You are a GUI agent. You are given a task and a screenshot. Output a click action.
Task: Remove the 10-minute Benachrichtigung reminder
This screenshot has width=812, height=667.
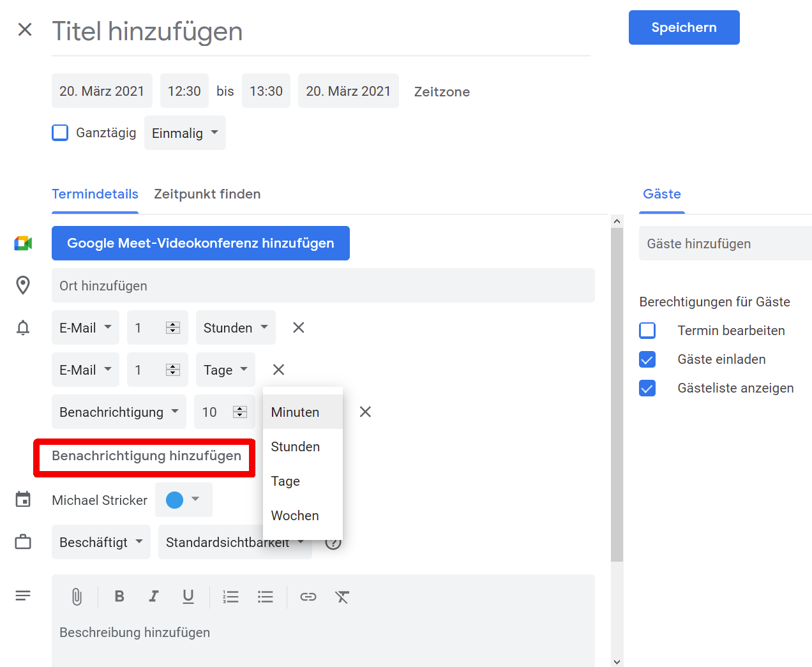click(x=365, y=412)
